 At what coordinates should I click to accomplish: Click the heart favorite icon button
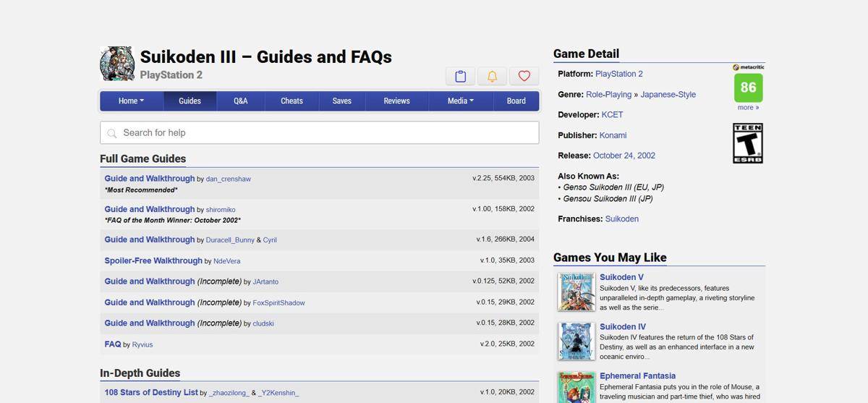(x=524, y=76)
